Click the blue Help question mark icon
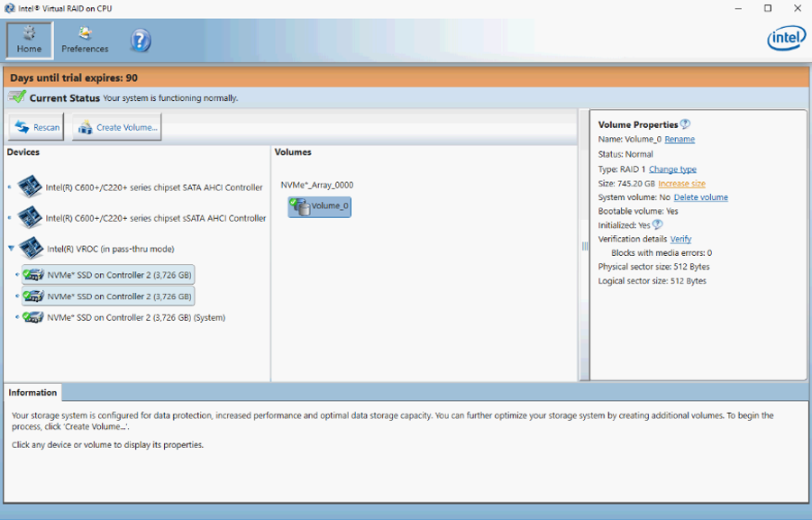This screenshot has height=520, width=812. point(141,41)
